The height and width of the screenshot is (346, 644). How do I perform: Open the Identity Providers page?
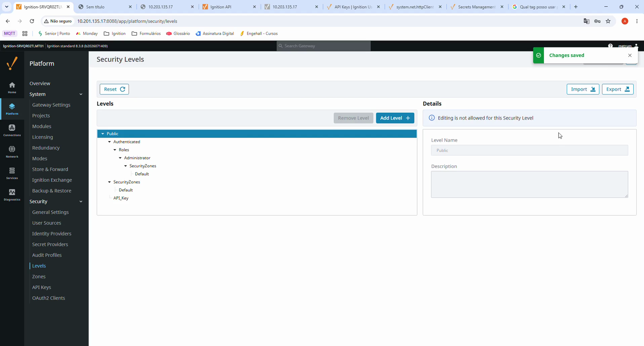[52, 234]
